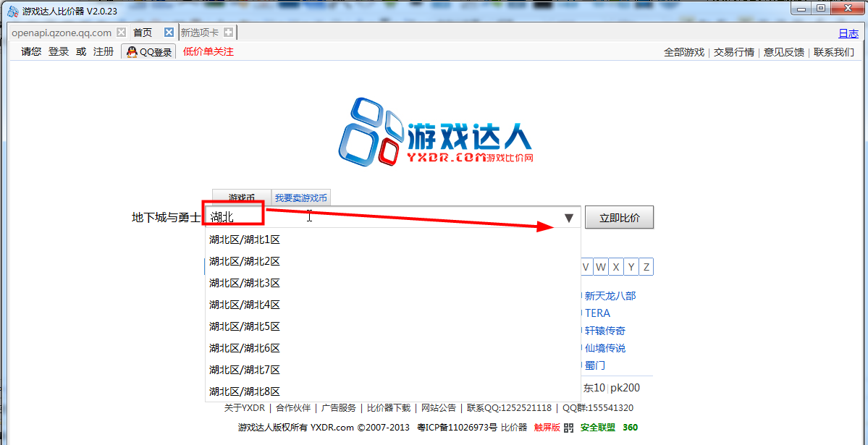Image resolution: width=868 pixels, height=445 pixels.
Task: Choose 湖北区/湖北5区 from the list
Action: (393, 326)
